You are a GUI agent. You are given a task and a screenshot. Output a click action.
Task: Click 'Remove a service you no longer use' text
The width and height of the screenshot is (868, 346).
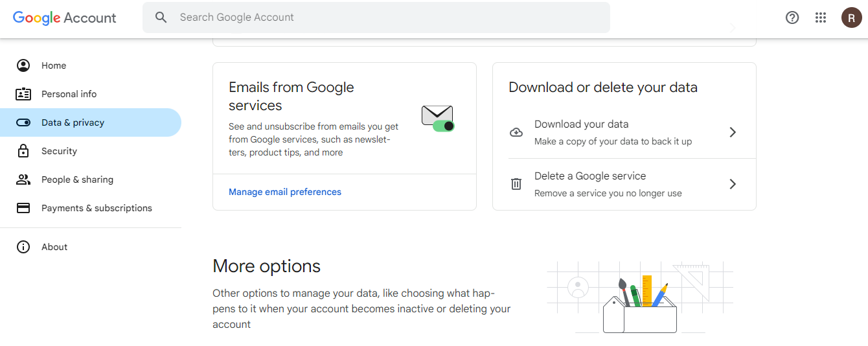(608, 193)
